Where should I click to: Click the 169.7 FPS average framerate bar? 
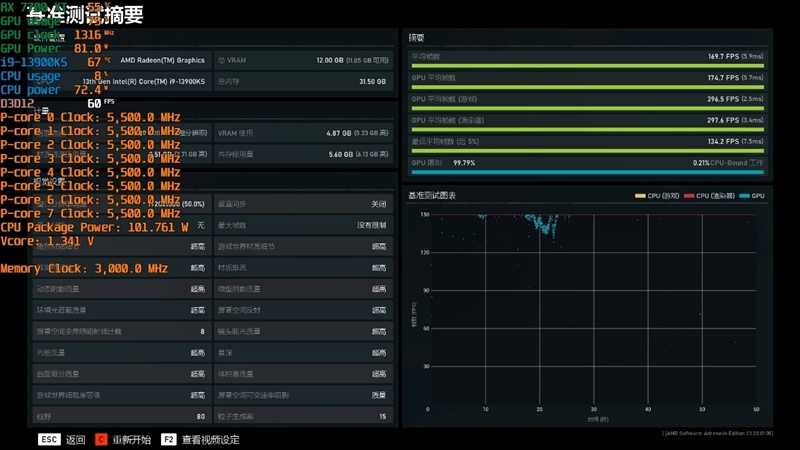[587, 58]
